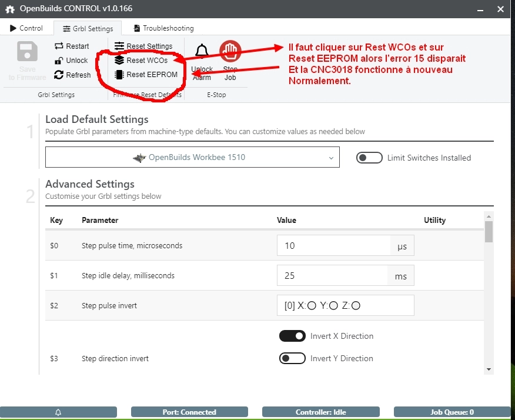This screenshot has width=515, height=420.
Task: Click Reset Settings in the ribbon
Action: click(143, 46)
